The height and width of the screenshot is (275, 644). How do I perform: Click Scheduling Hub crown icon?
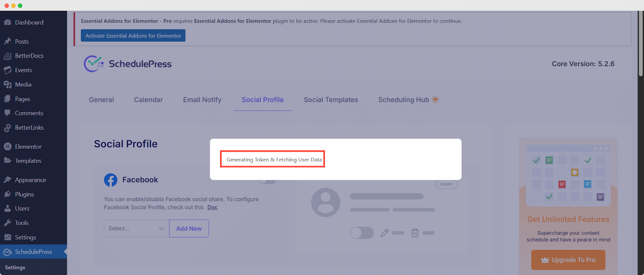(x=435, y=99)
